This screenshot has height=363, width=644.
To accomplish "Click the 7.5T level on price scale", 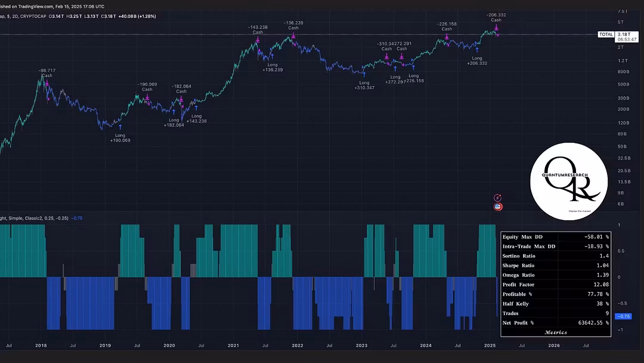I will coord(622,11).
